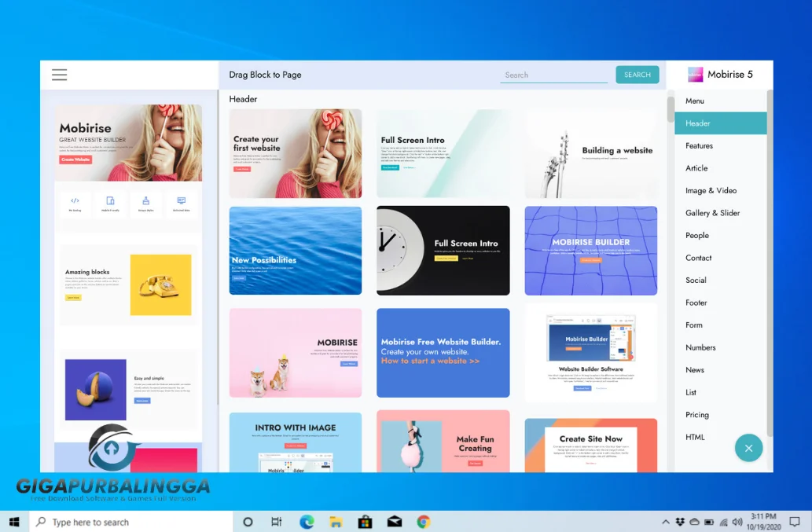Open Mail app from the taskbar
This screenshot has height=532, width=812.
pyautogui.click(x=394, y=522)
